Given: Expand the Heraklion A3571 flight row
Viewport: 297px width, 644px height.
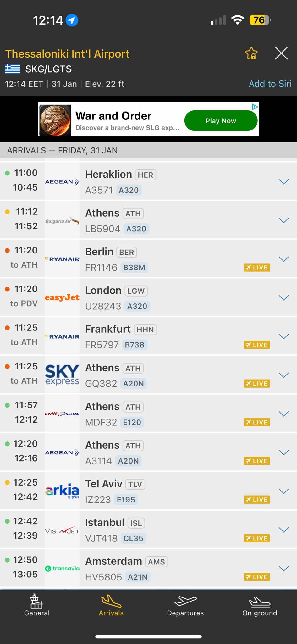Looking at the screenshot, I should click(x=283, y=182).
